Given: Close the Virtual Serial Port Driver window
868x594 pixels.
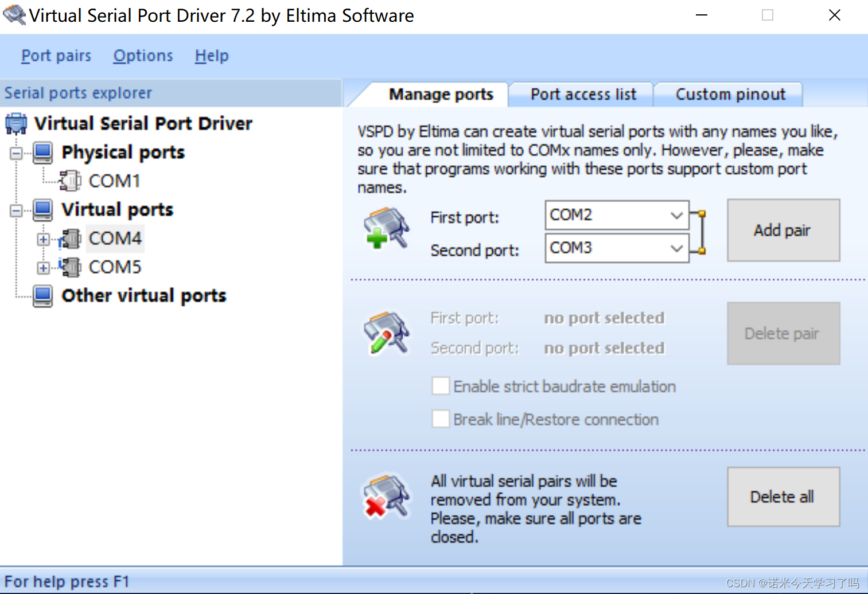Looking at the screenshot, I should coord(835,15).
